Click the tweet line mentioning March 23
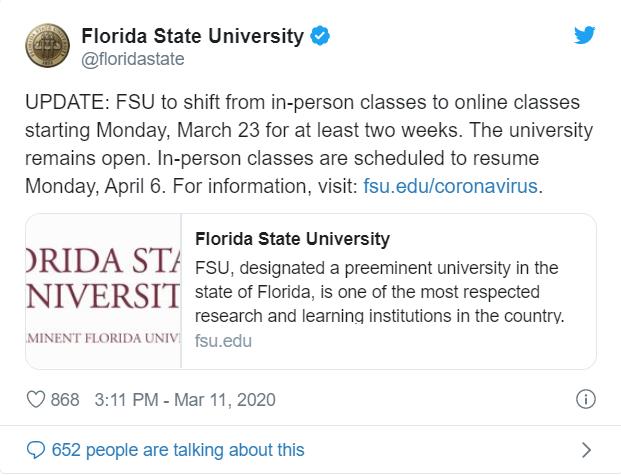The height and width of the screenshot is (475, 621). (x=309, y=130)
